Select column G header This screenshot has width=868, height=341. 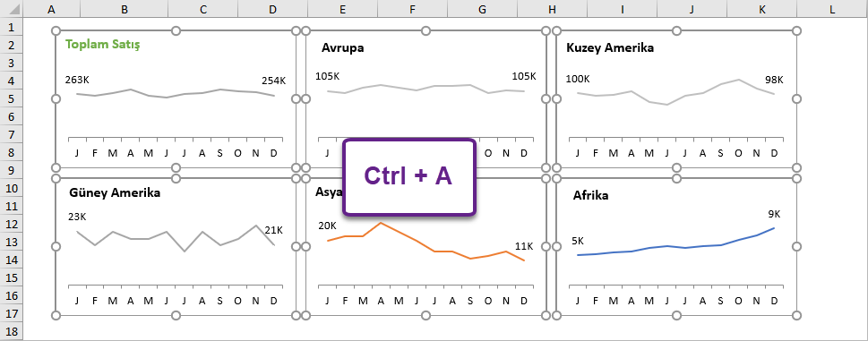pos(482,9)
